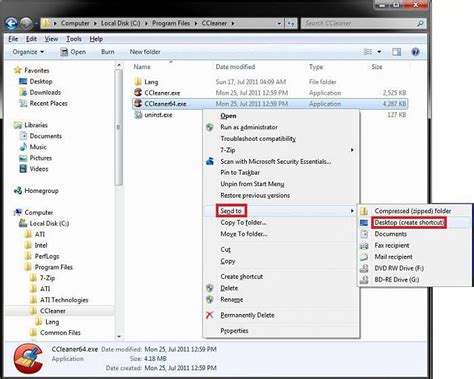Click the New folder button
This screenshot has width=474, height=379.
coord(145,52)
